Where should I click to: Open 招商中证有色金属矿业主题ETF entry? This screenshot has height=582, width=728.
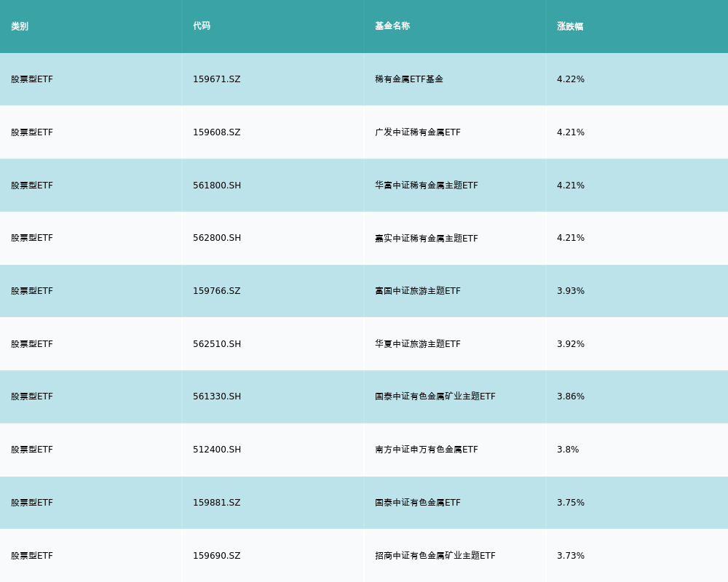pos(435,556)
